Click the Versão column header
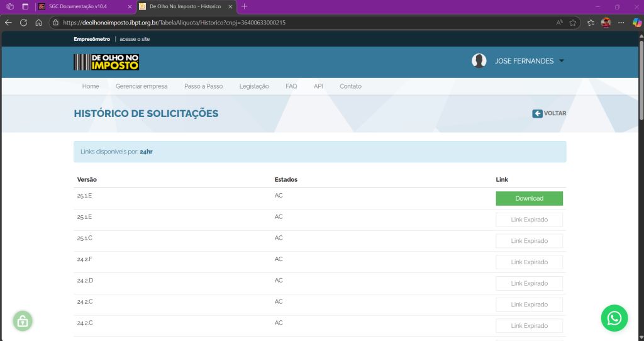Screen dimensions: 644x341 [87, 179]
